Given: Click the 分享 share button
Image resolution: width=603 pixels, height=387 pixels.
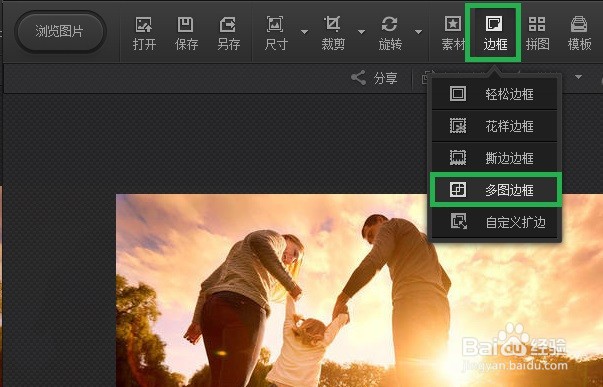Looking at the screenshot, I should [x=374, y=78].
